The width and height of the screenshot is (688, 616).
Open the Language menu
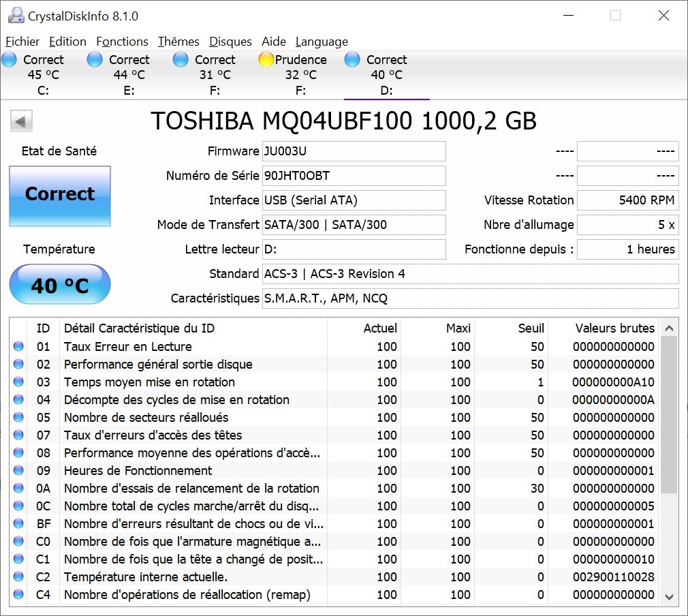click(322, 42)
